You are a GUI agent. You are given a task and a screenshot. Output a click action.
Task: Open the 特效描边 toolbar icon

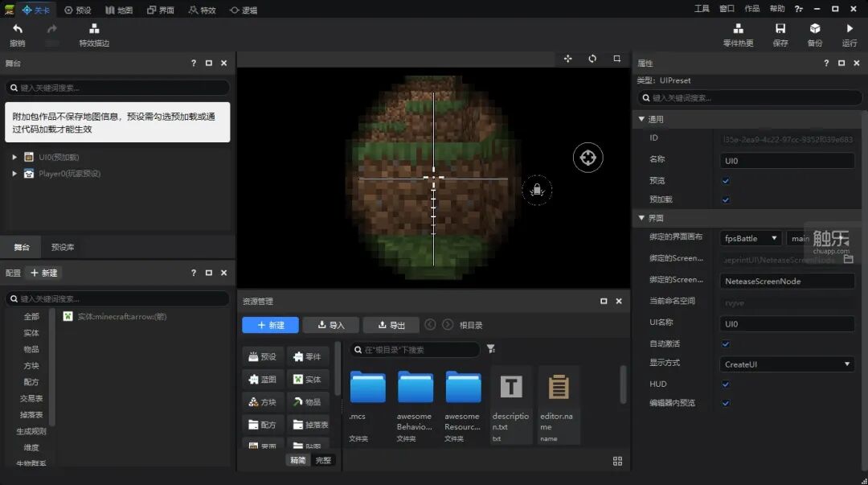click(x=94, y=29)
